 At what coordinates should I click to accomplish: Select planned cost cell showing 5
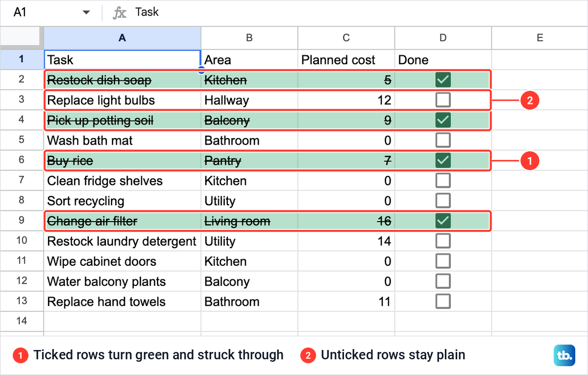point(346,80)
